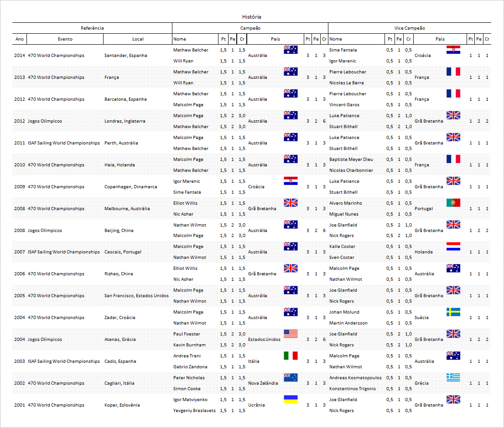Click the France flag in the 2013 vice-champion row

pos(453,71)
